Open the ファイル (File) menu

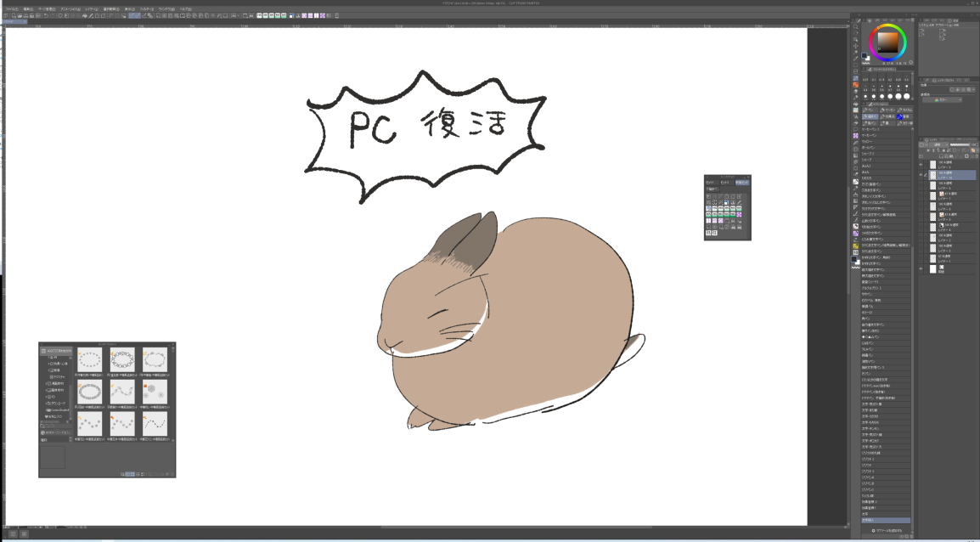coord(11,9)
